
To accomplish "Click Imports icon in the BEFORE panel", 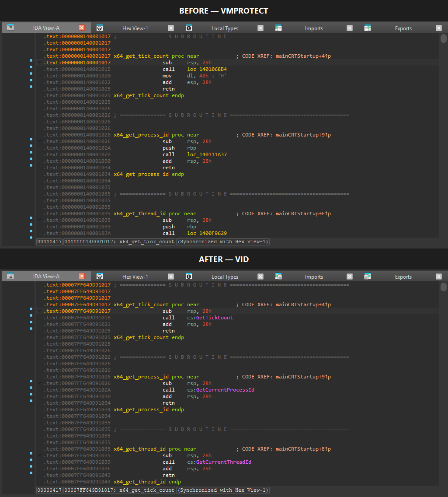I will coord(278,28).
